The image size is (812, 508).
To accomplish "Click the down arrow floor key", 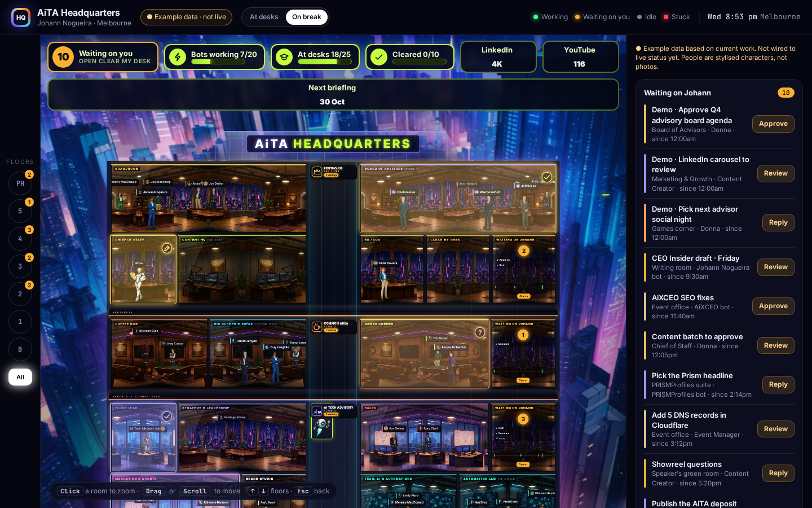I will [x=263, y=491].
